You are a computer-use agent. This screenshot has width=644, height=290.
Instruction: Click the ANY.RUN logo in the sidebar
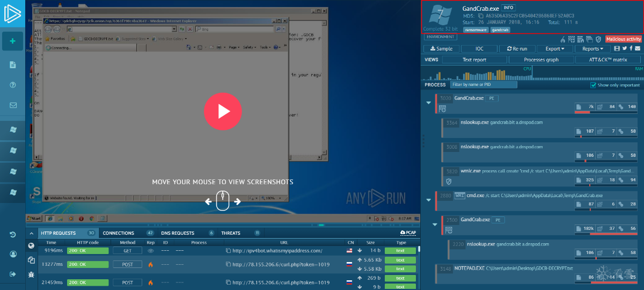tap(12, 13)
